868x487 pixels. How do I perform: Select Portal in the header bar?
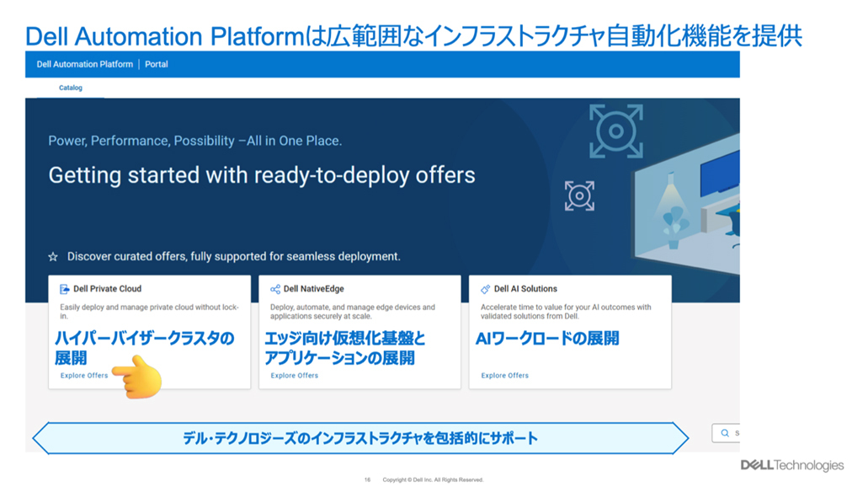[x=156, y=64]
